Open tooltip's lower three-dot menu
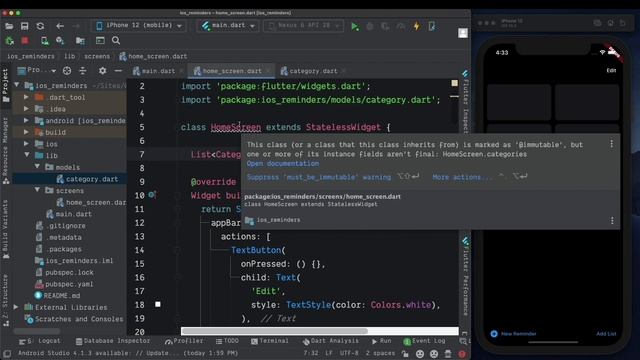 tap(612, 220)
